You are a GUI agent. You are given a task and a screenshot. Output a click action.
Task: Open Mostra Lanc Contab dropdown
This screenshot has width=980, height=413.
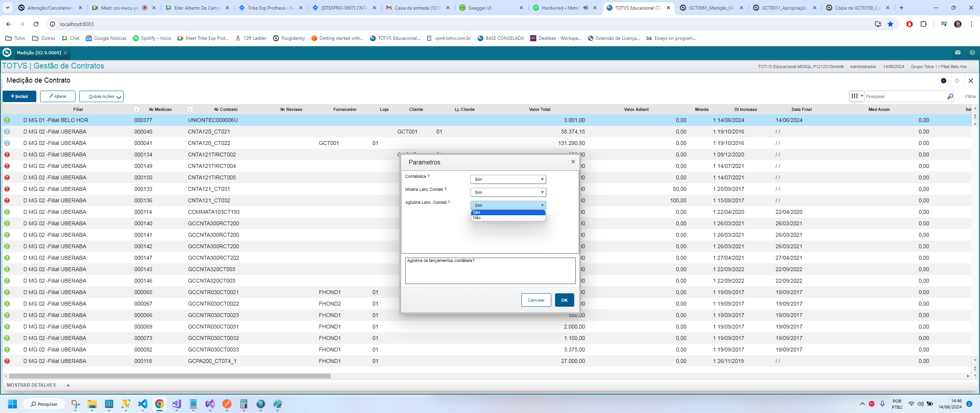508,192
